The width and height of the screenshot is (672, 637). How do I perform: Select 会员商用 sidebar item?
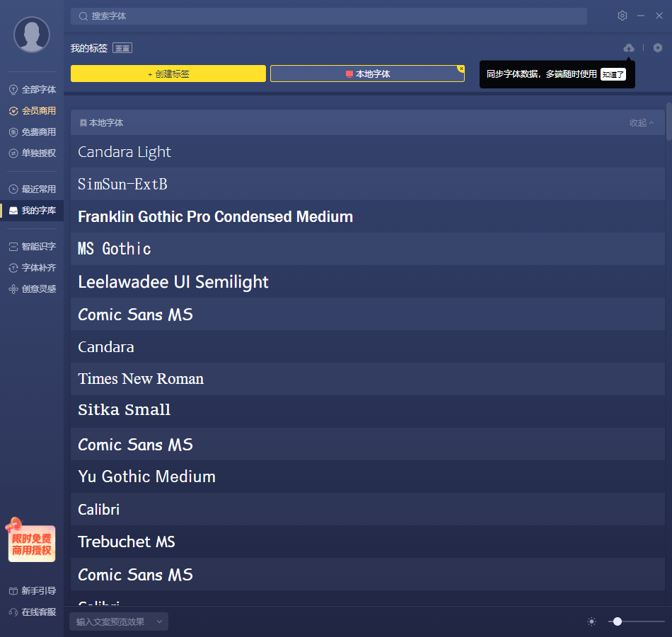(x=32, y=111)
